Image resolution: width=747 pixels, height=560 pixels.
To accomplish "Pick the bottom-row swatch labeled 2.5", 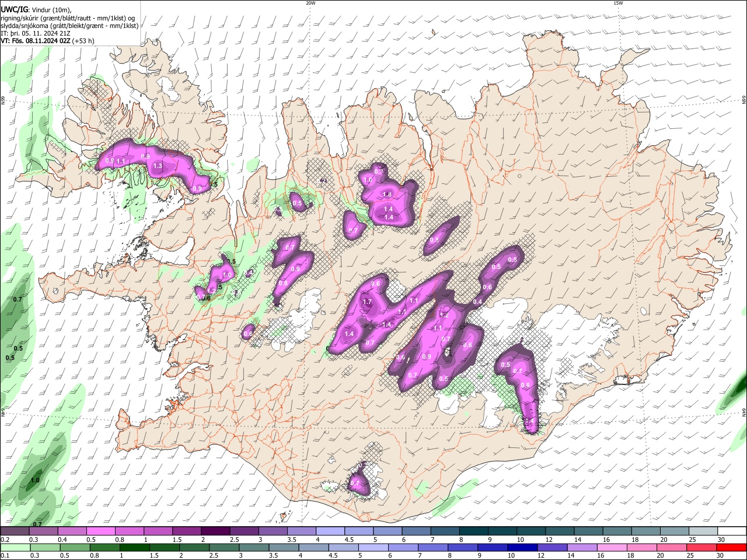I will [225, 547].
